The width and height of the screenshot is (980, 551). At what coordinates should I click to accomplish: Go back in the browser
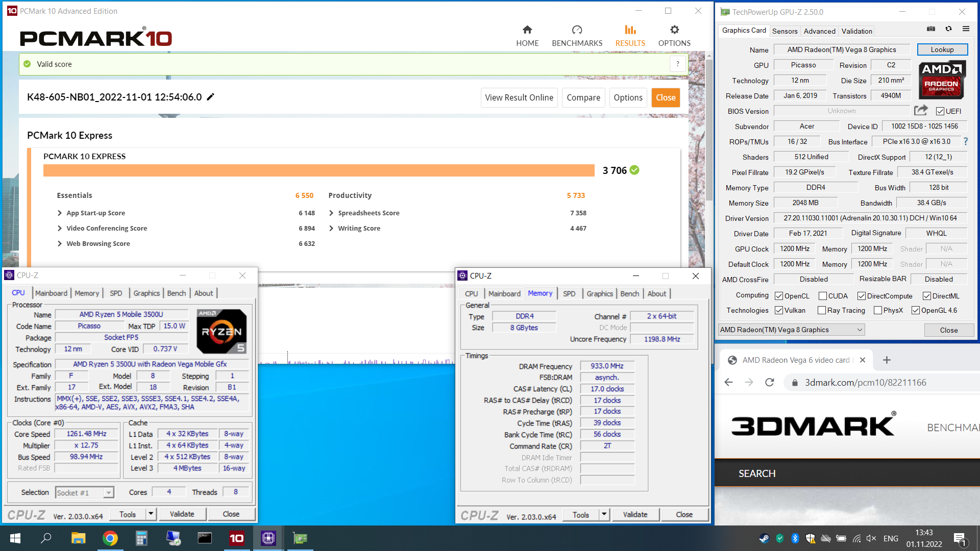click(x=728, y=382)
